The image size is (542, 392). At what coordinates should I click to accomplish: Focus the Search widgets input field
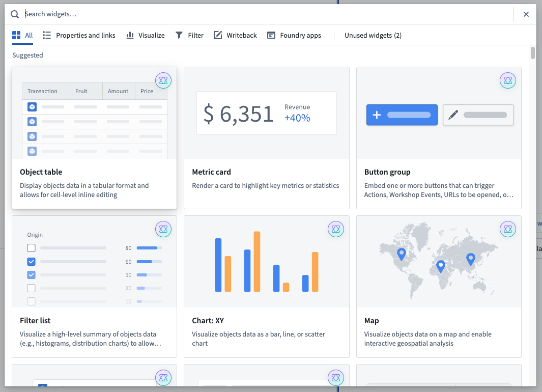pyautogui.click(x=268, y=14)
